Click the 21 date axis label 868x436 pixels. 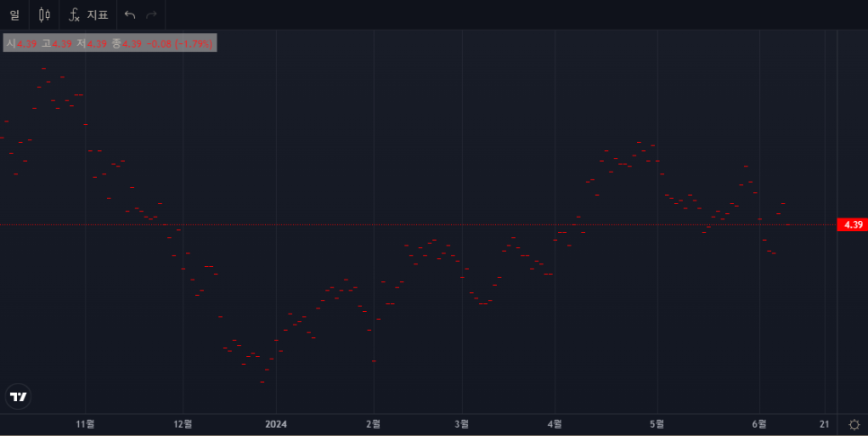coord(824,424)
